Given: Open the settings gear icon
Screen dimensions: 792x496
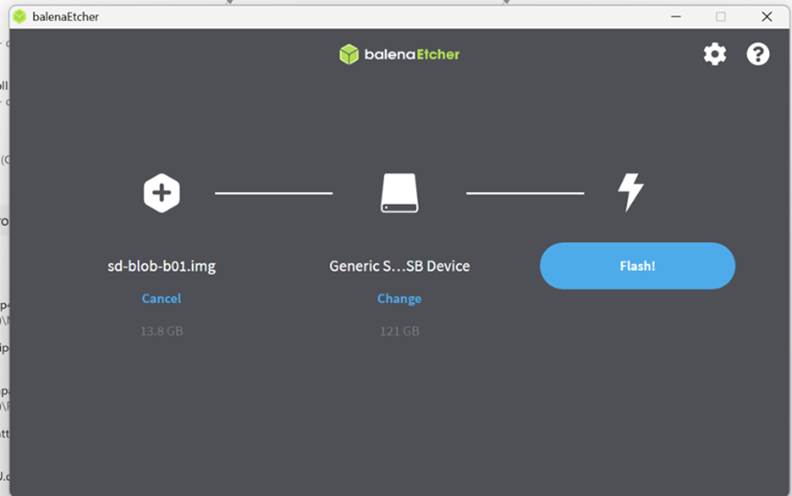Looking at the screenshot, I should coord(715,54).
